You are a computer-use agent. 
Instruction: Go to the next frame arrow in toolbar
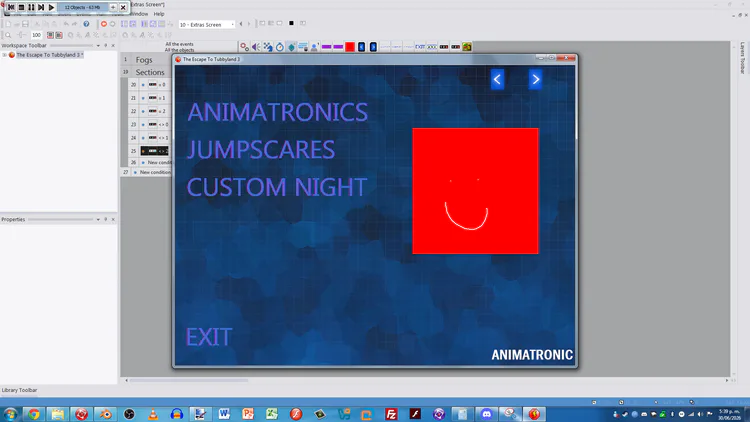click(249, 24)
